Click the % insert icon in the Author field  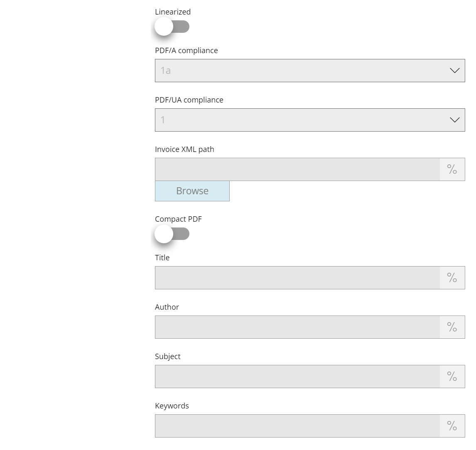[452, 327]
